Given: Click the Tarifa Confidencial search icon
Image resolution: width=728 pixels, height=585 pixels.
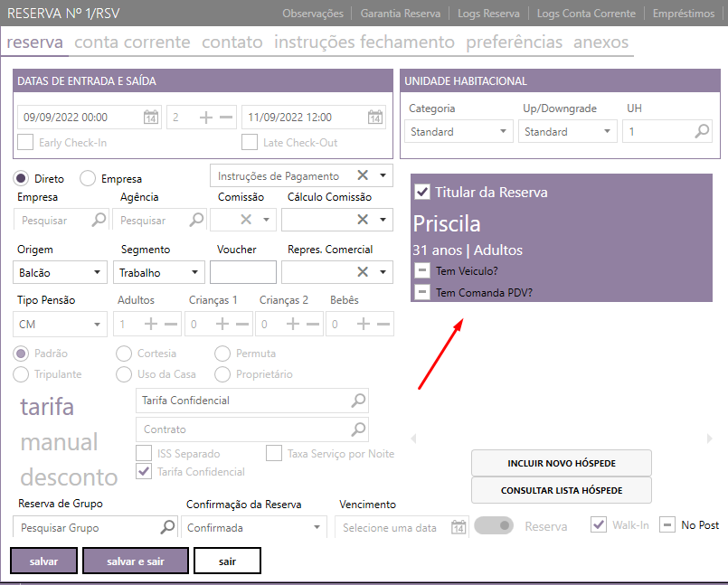Looking at the screenshot, I should coord(359,400).
